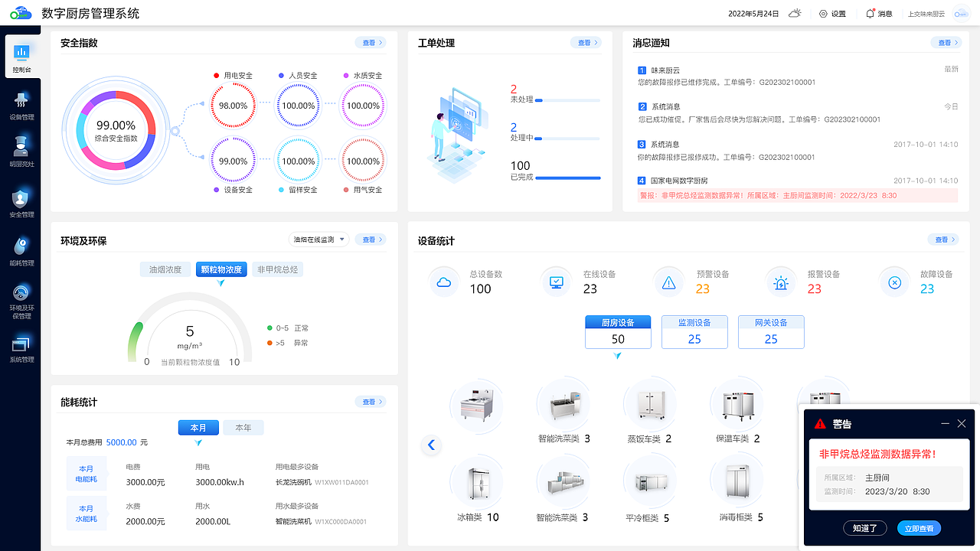Open 环境及环保管理 in the sidebar
The image size is (980, 551).
[21, 301]
